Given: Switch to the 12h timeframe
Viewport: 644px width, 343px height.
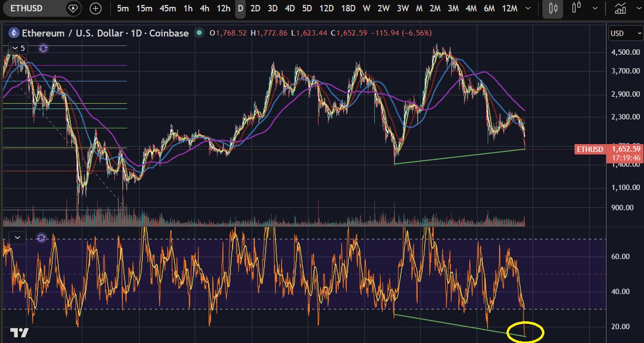Looking at the screenshot, I should pos(224,9).
